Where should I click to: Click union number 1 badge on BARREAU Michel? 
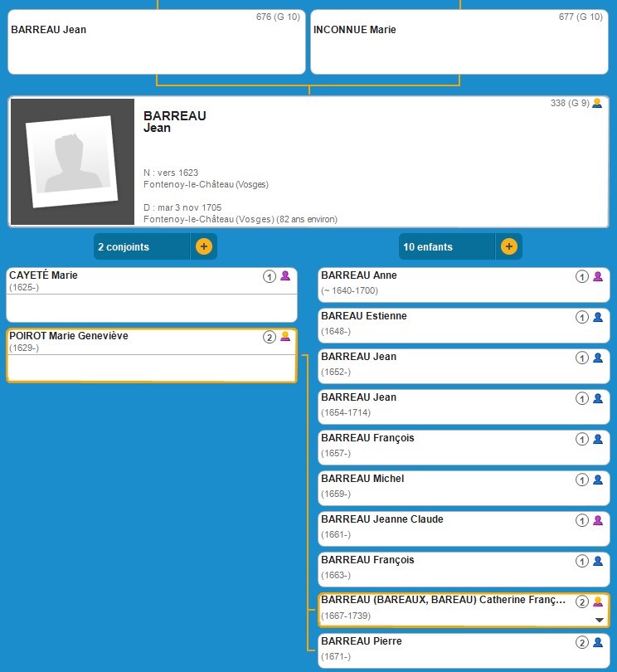582,480
